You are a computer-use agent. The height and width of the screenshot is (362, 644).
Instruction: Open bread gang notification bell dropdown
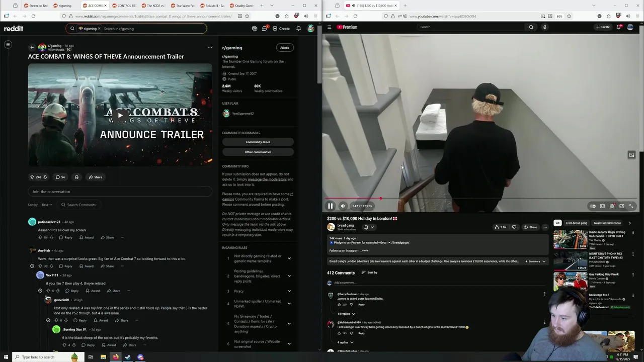[x=369, y=227]
